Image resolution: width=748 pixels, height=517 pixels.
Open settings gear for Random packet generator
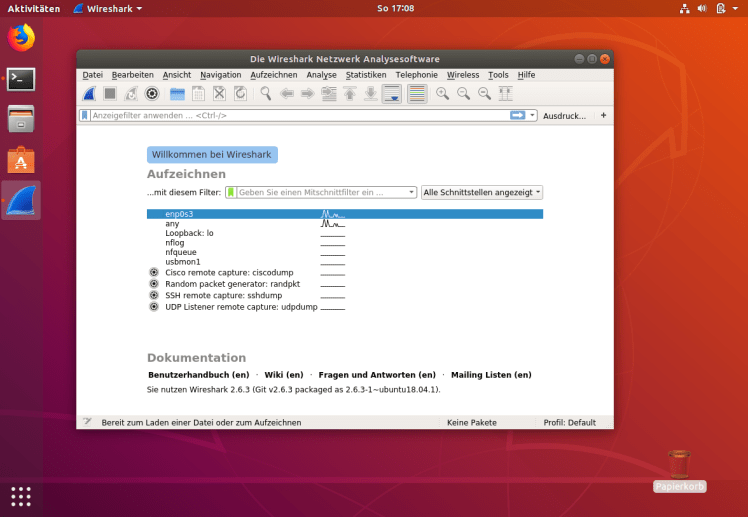pos(154,284)
